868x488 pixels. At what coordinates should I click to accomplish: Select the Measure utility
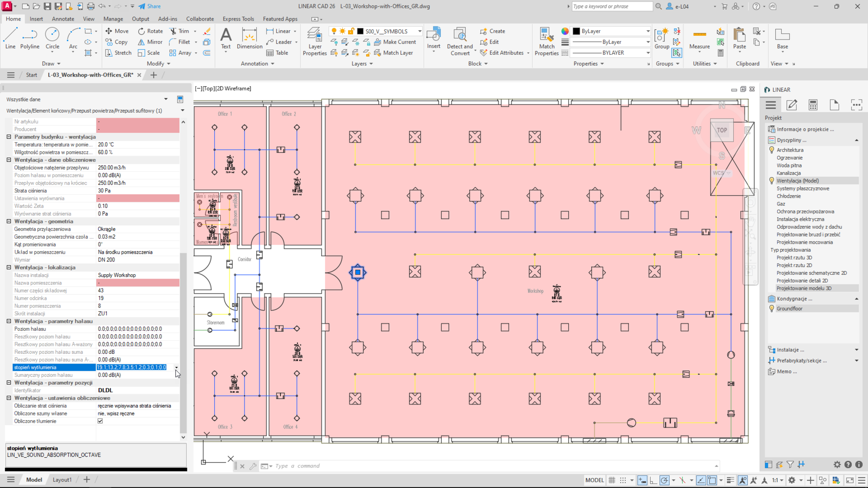[x=699, y=39]
